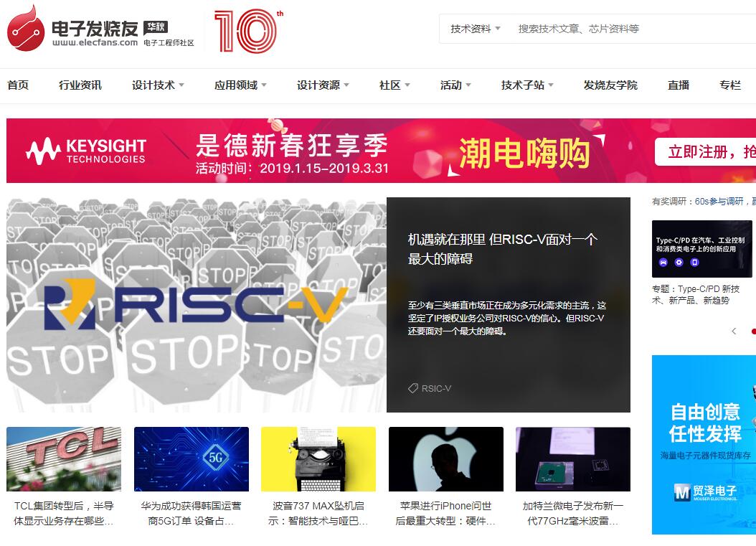Screen dimensions: 756x546
Task: Open article 华为成功获得韩国运营商5G订单
Action: click(x=191, y=513)
